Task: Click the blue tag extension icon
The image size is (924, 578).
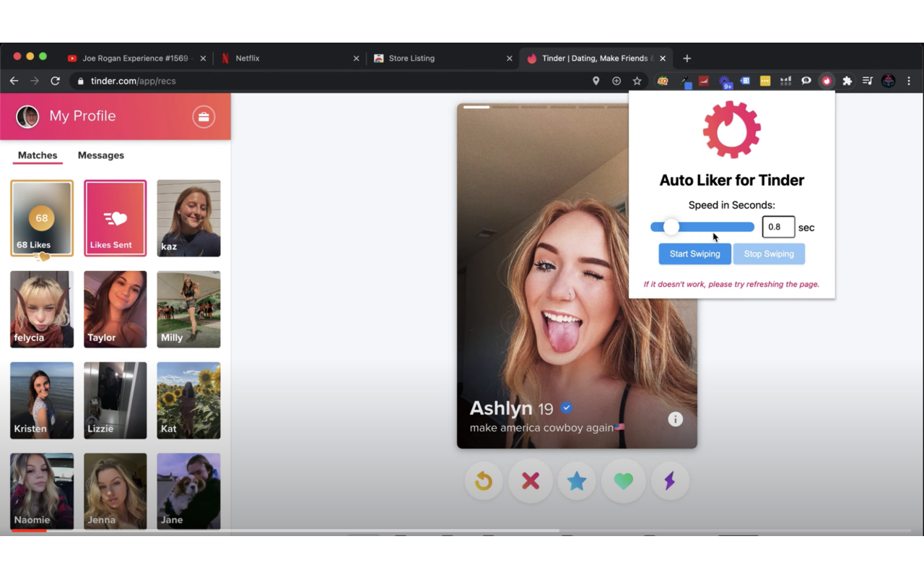Action: [x=745, y=81]
